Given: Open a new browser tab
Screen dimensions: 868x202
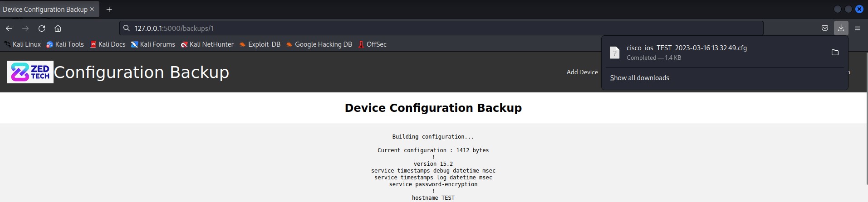Looking at the screenshot, I should (x=109, y=9).
